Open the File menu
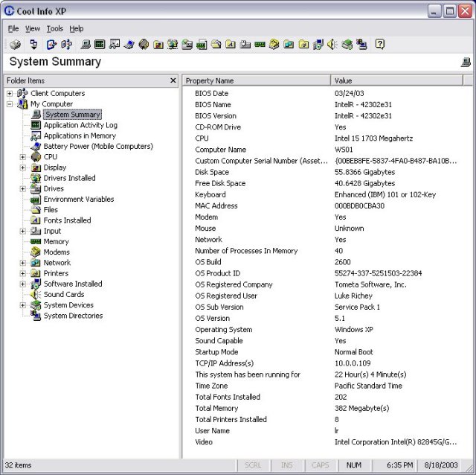476x475 pixels. [13, 28]
